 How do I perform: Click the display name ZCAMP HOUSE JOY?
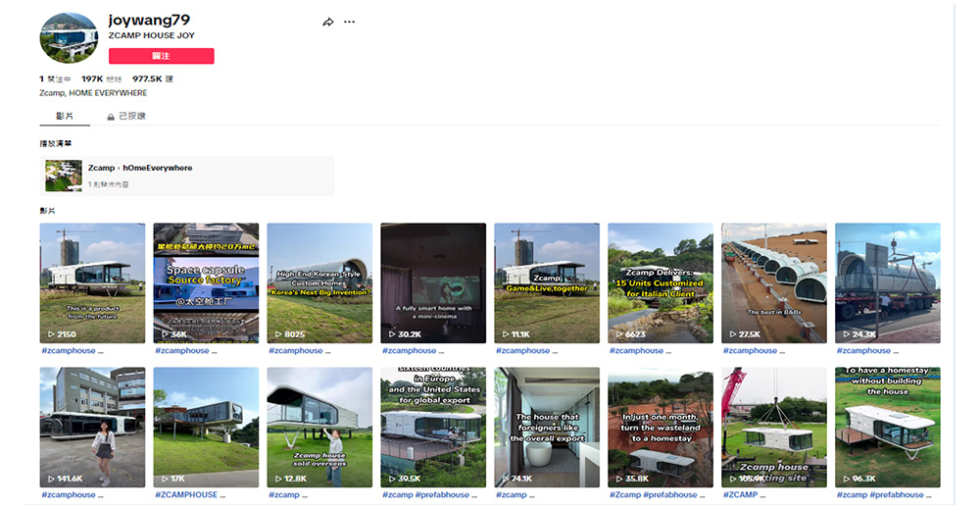(151, 35)
